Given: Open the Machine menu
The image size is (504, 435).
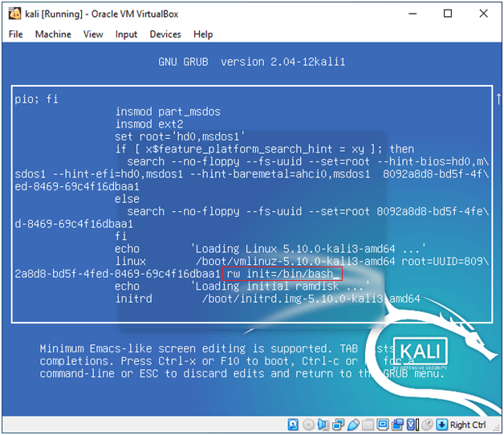Looking at the screenshot, I should click(x=53, y=35).
